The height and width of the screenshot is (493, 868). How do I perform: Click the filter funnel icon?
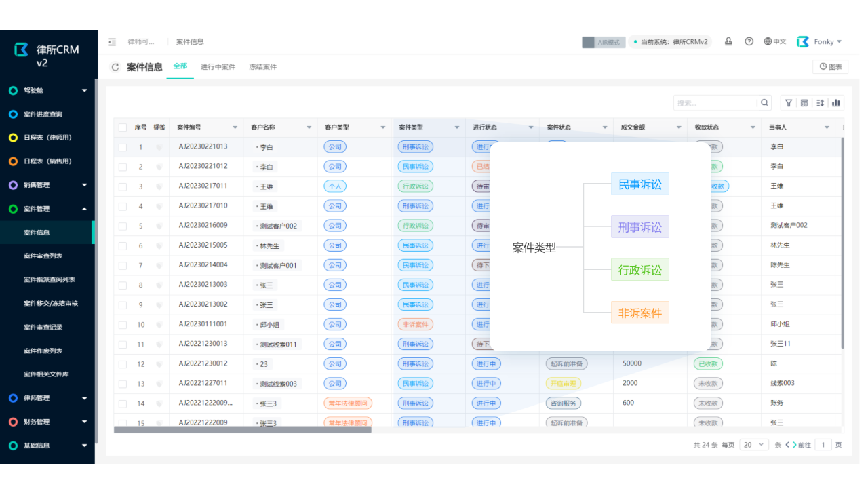coord(789,103)
